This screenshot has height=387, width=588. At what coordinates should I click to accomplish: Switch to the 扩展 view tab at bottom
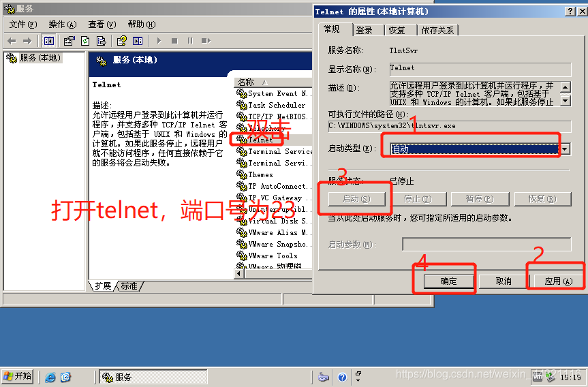[103, 286]
